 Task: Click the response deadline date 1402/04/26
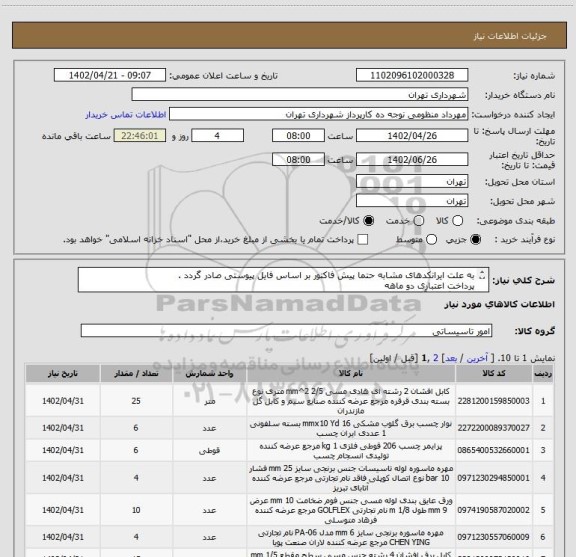point(412,136)
